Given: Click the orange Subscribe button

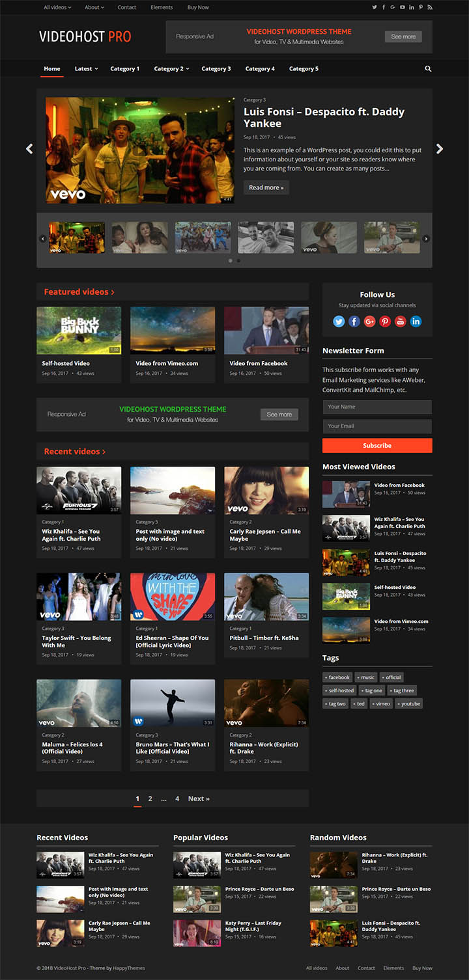Looking at the screenshot, I should click(x=377, y=445).
